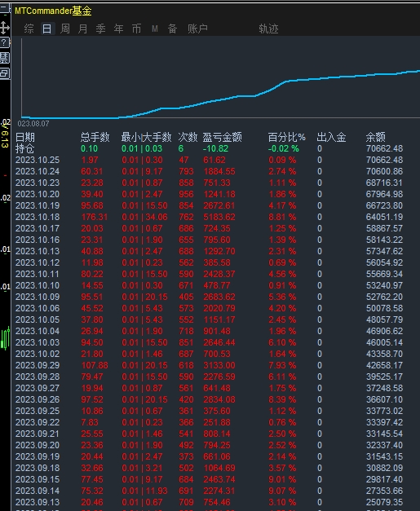420x511 pixels.
Task: Click balance 58143.22
Action: (384, 240)
